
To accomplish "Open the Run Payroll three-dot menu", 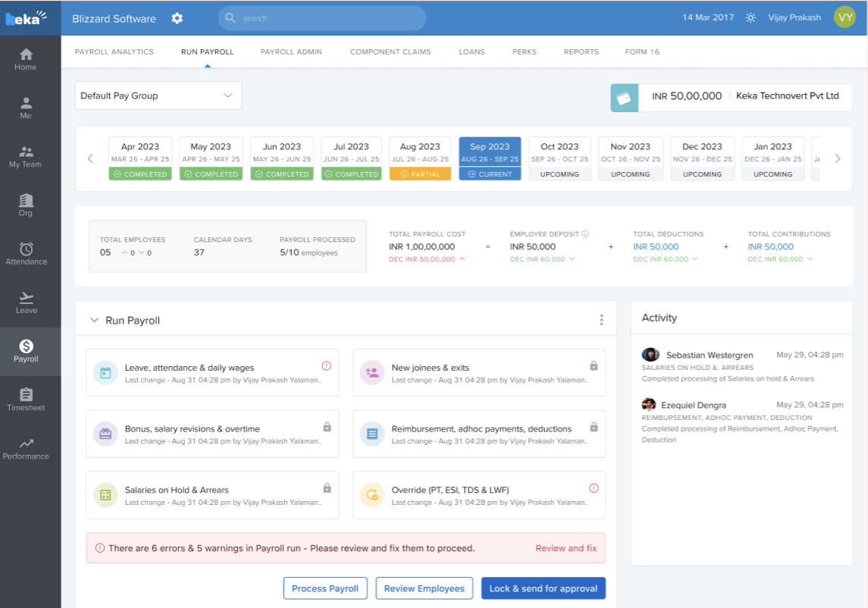I will click(x=601, y=320).
